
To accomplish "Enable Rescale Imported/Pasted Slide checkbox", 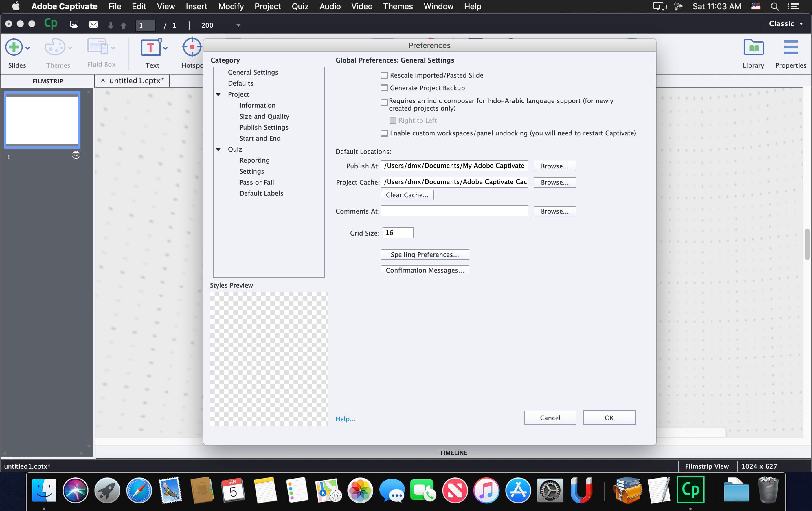I will pyautogui.click(x=384, y=76).
